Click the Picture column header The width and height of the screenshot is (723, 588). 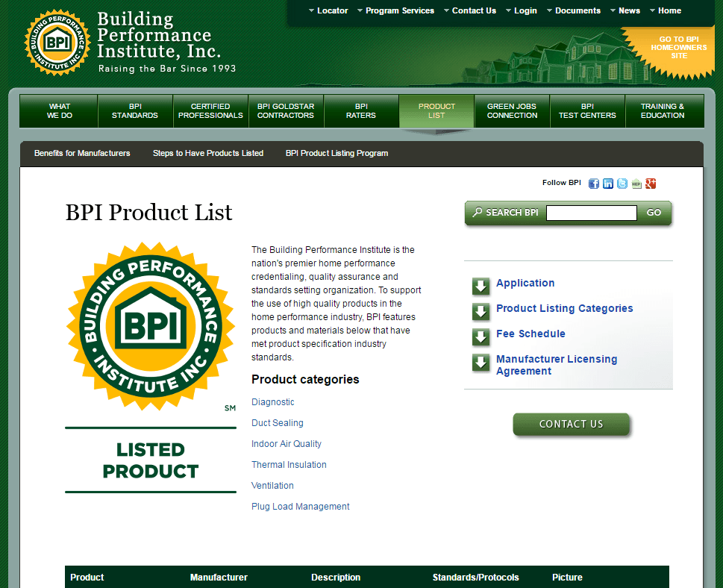click(567, 578)
